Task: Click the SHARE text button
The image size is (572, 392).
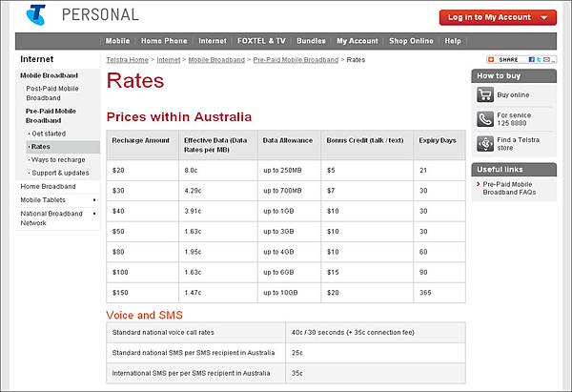Action: 508,59
